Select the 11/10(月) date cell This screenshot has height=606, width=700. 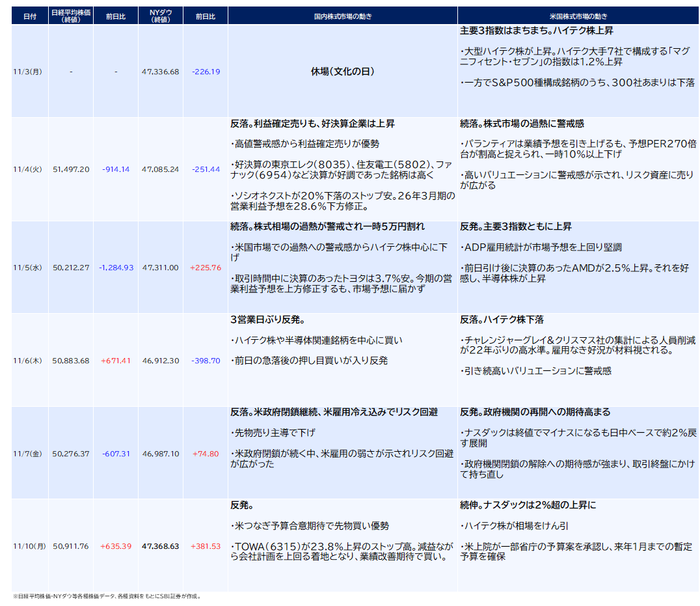point(29,546)
